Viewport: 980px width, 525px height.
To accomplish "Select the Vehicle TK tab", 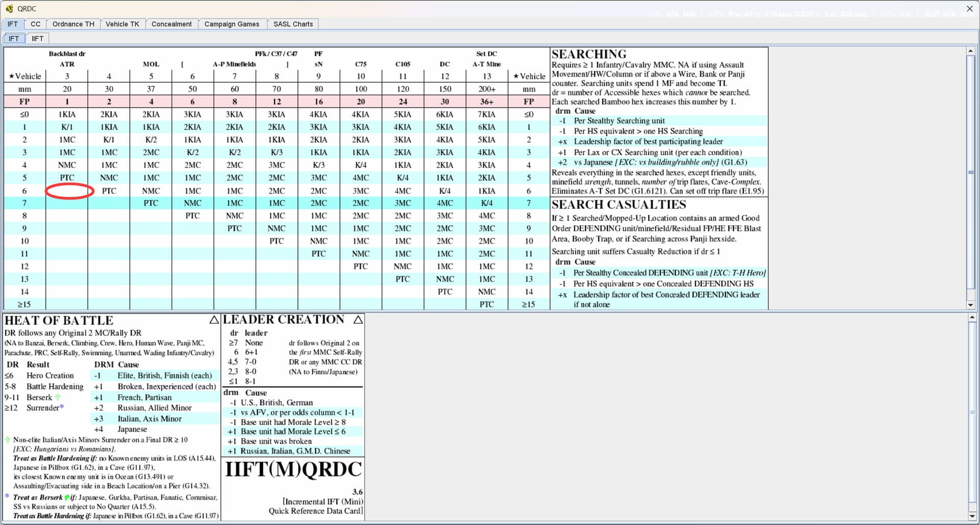I will coord(122,24).
